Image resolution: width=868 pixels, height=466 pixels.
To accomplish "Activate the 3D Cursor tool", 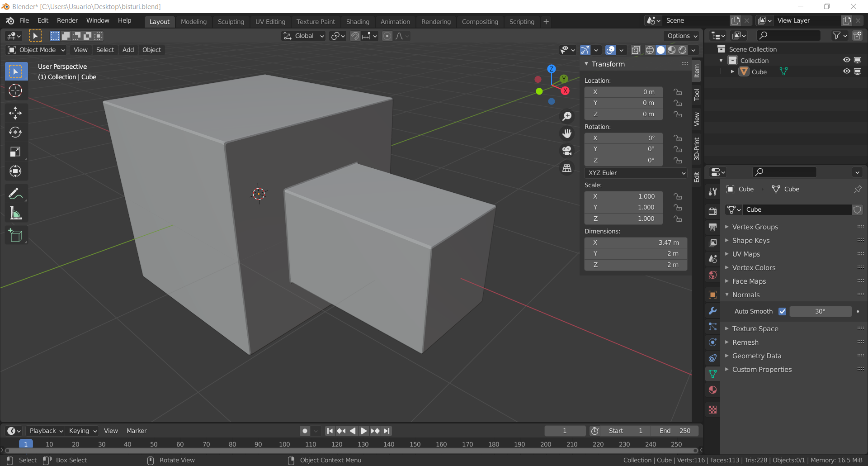I will 16,91.
